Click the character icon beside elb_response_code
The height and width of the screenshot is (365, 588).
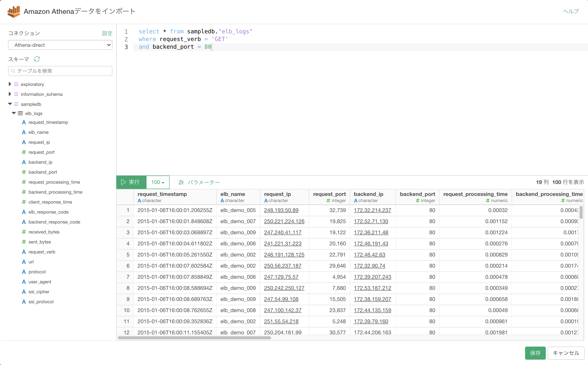click(24, 212)
